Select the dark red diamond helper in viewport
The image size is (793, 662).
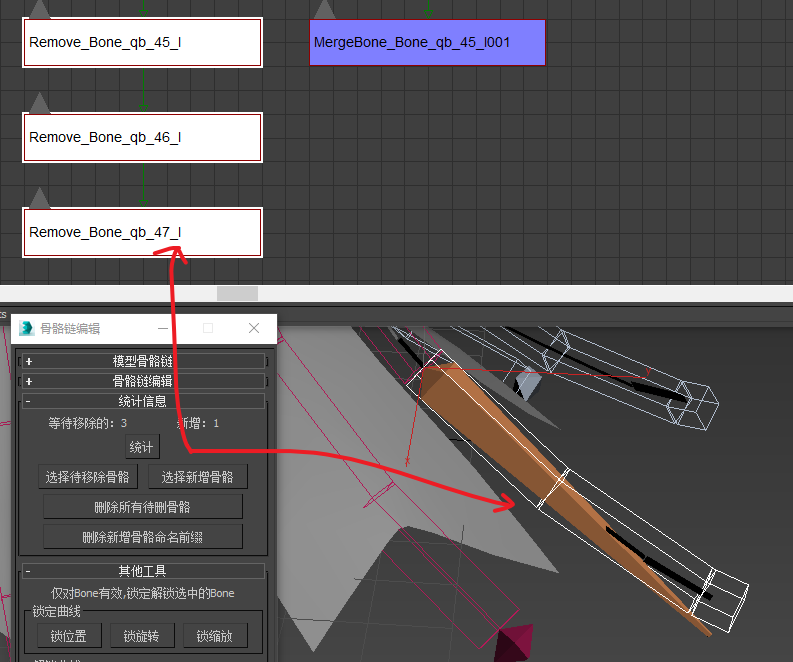(514, 643)
